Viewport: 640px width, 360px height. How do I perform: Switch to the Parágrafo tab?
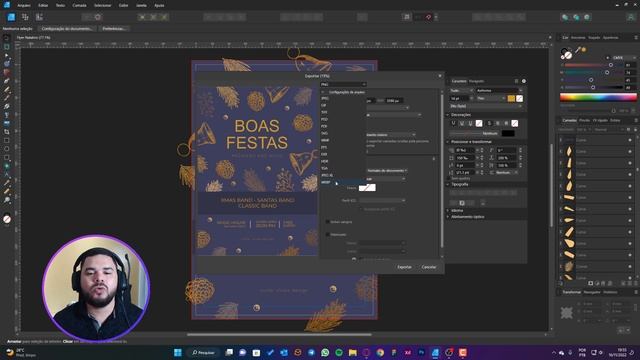(x=476, y=81)
